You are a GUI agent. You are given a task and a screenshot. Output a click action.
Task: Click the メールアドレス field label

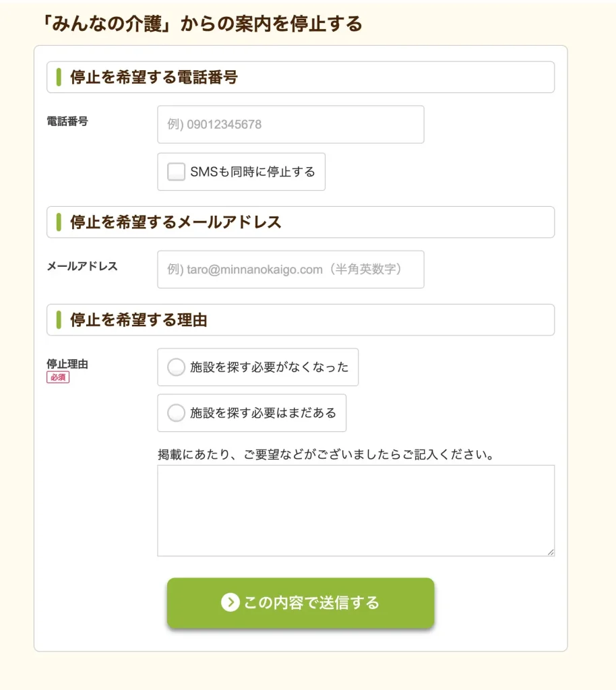coord(82,266)
